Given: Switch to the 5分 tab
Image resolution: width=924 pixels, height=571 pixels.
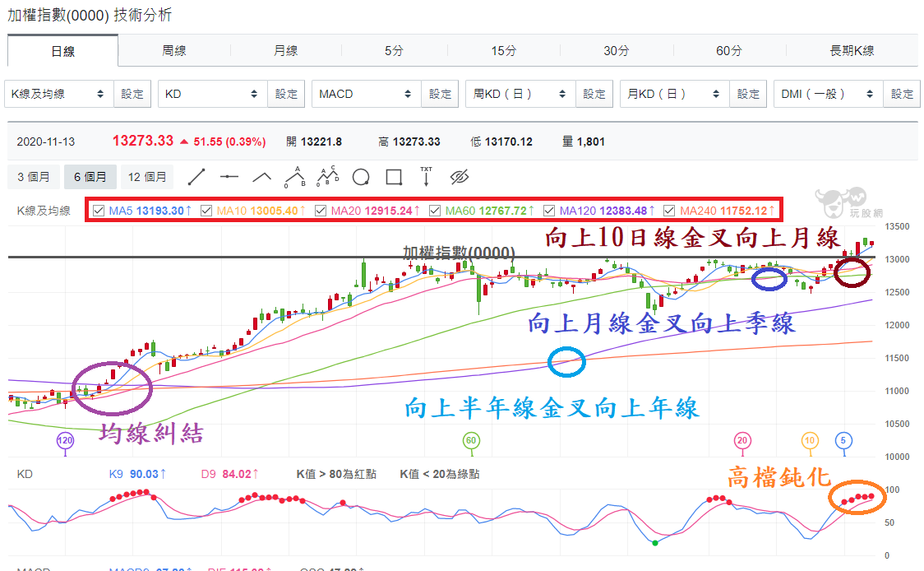Looking at the screenshot, I should point(395,51).
